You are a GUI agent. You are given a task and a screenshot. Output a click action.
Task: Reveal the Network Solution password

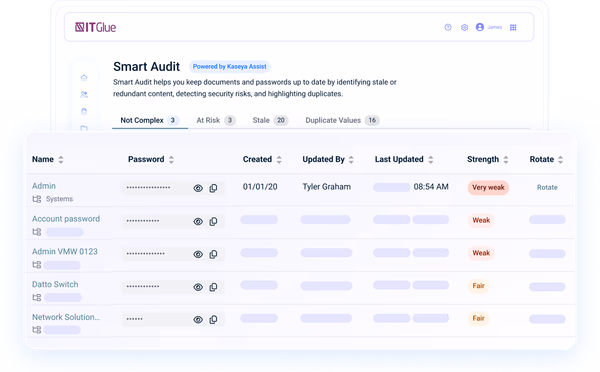tap(198, 320)
